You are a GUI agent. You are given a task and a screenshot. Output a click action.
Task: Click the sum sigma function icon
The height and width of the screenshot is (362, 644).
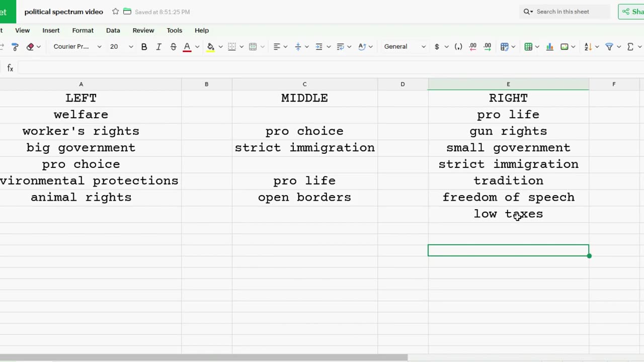point(630,47)
